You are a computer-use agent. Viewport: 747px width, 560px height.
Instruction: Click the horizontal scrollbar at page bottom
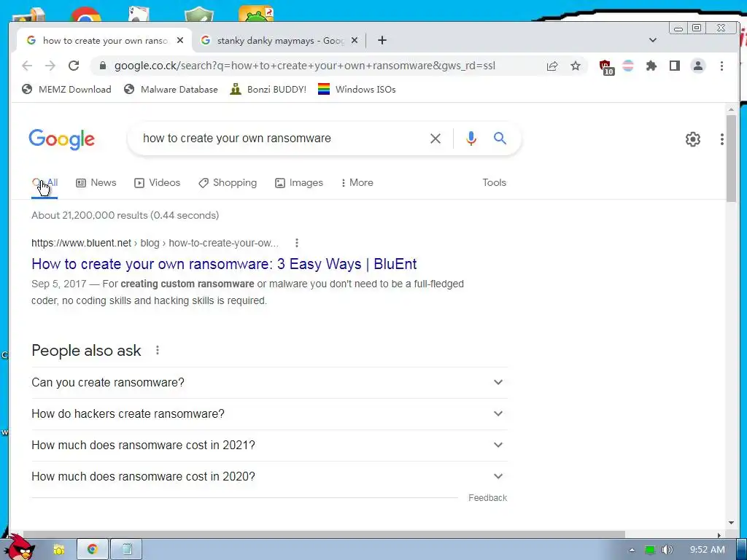coord(324,534)
